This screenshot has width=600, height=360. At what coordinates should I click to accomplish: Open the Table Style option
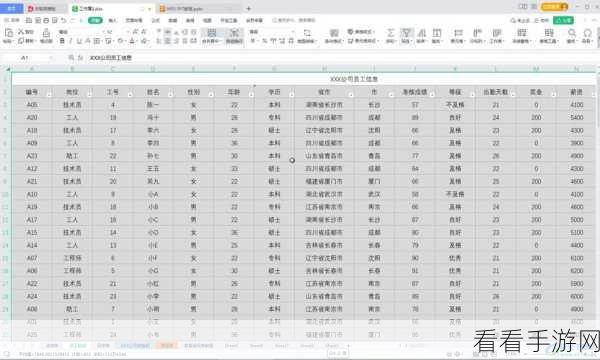[x=361, y=32]
